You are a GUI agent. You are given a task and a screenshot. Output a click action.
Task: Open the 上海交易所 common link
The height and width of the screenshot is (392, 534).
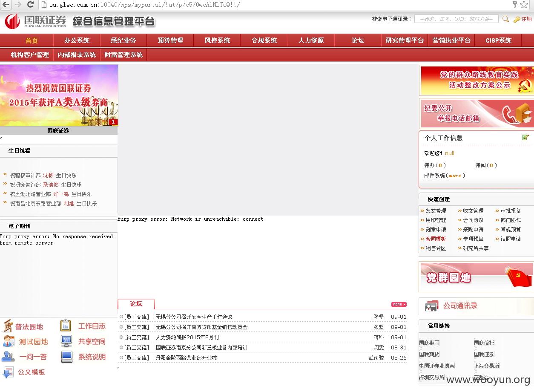coord(487,366)
